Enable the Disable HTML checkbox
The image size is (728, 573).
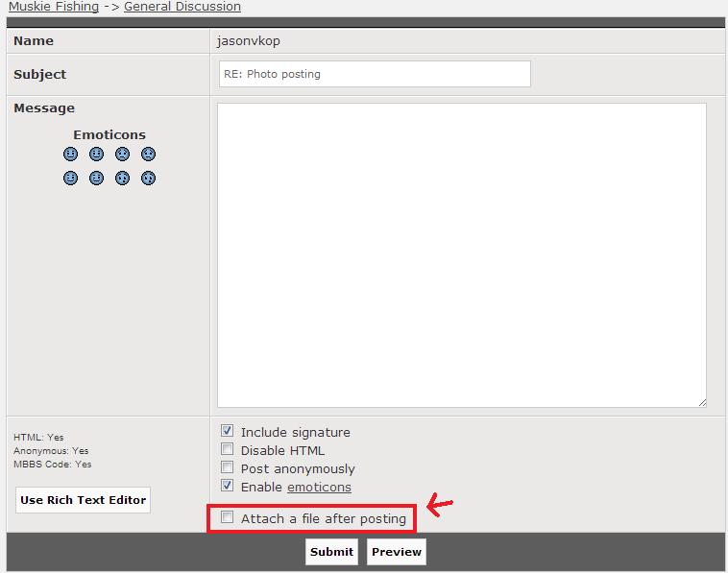coord(228,449)
